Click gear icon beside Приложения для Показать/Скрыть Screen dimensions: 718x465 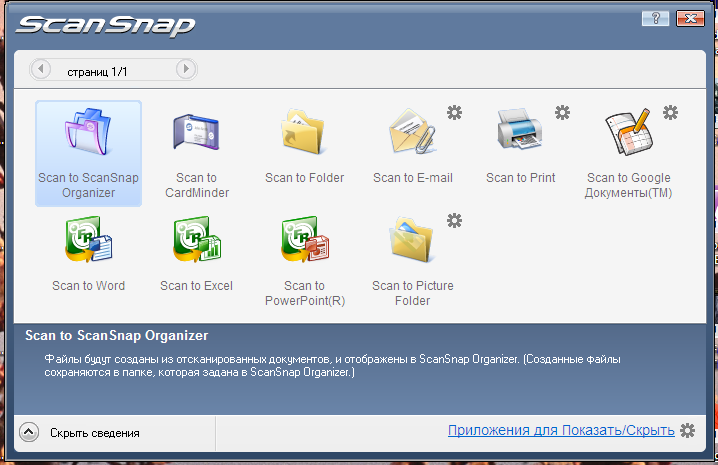point(687,431)
